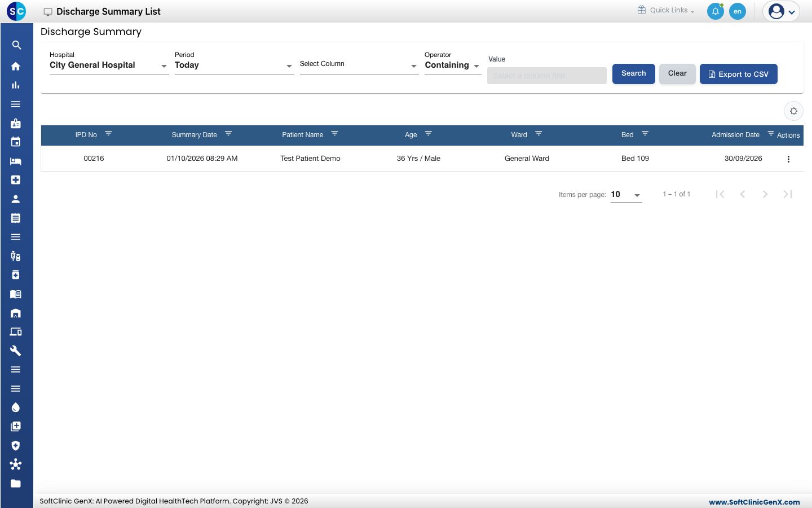Go to last page of results
The height and width of the screenshot is (508, 812).
click(788, 194)
